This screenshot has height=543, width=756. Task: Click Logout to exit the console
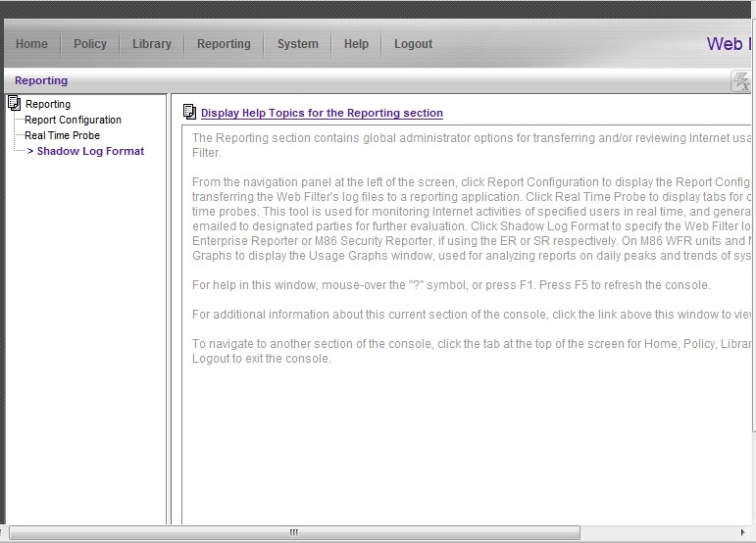pyautogui.click(x=413, y=44)
